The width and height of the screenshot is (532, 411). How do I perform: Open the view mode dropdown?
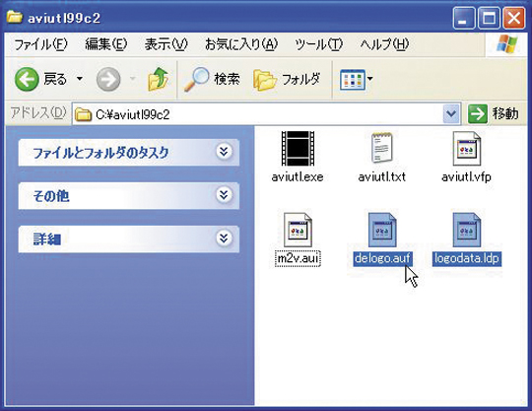[x=357, y=80]
